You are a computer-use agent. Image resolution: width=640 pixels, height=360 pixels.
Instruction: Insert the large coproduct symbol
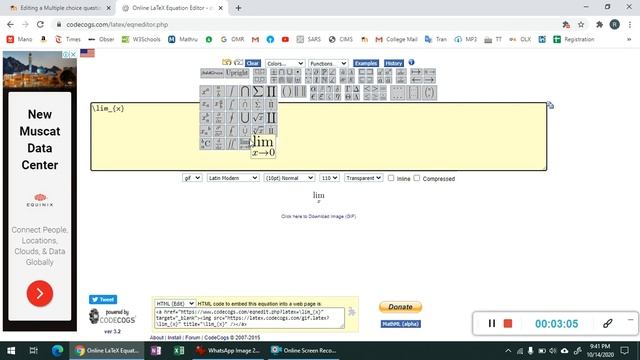[271, 118]
